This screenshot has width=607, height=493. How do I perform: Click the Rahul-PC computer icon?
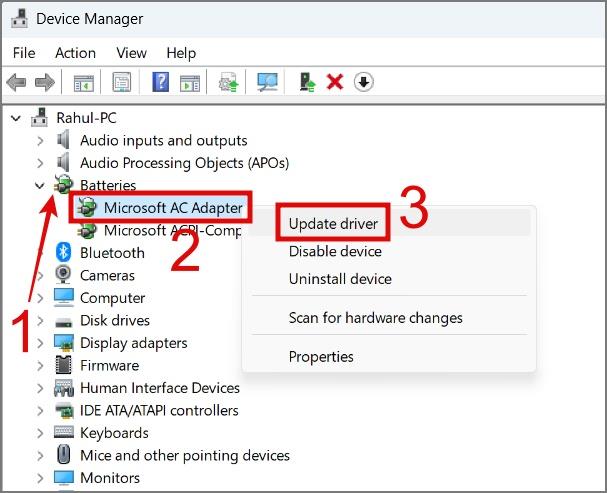pyautogui.click(x=39, y=117)
